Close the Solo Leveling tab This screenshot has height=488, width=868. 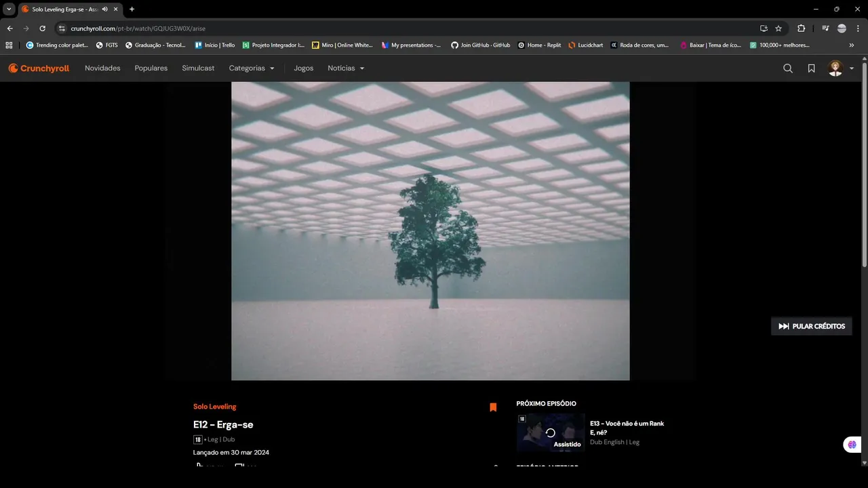[x=116, y=9]
